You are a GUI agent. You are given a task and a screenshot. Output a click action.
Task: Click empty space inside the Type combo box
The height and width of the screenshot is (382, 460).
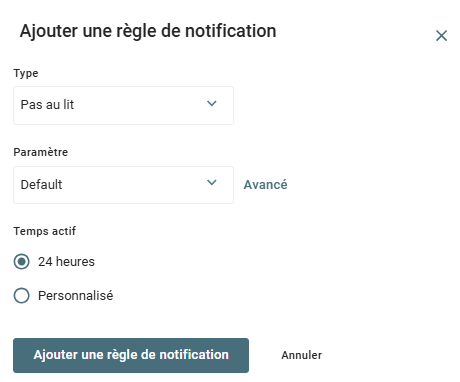click(x=140, y=105)
